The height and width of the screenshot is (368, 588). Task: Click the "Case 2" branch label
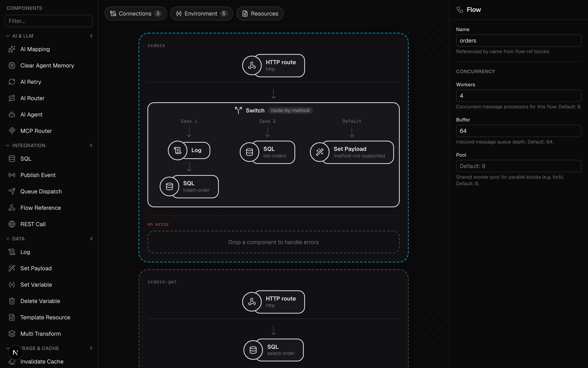click(x=267, y=121)
